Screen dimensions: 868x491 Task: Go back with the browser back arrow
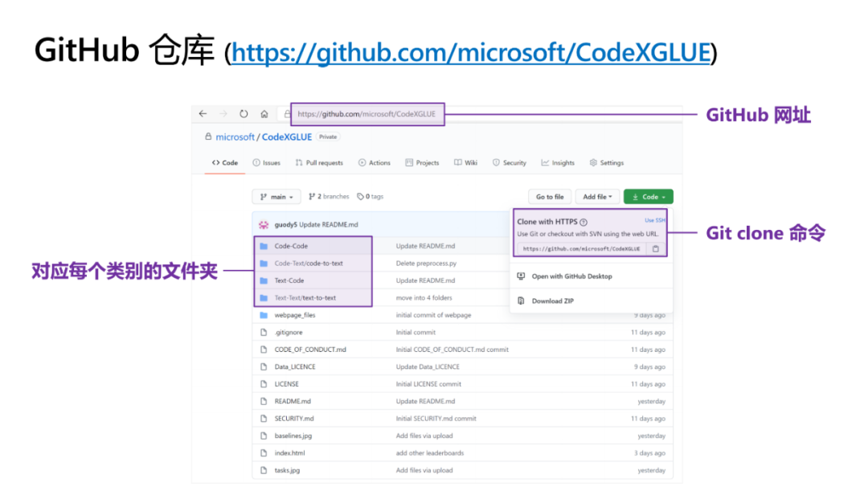pos(203,113)
